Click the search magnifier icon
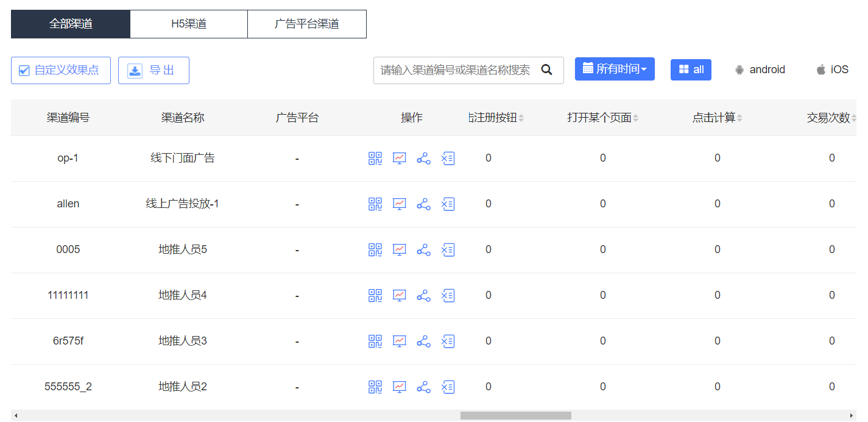Image resolution: width=868 pixels, height=422 pixels. (546, 70)
